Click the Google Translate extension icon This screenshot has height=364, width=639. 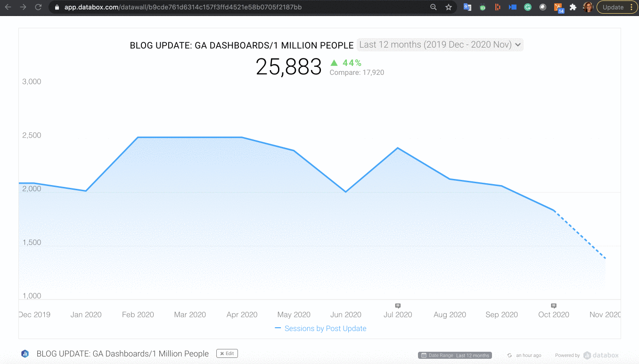pyautogui.click(x=467, y=7)
